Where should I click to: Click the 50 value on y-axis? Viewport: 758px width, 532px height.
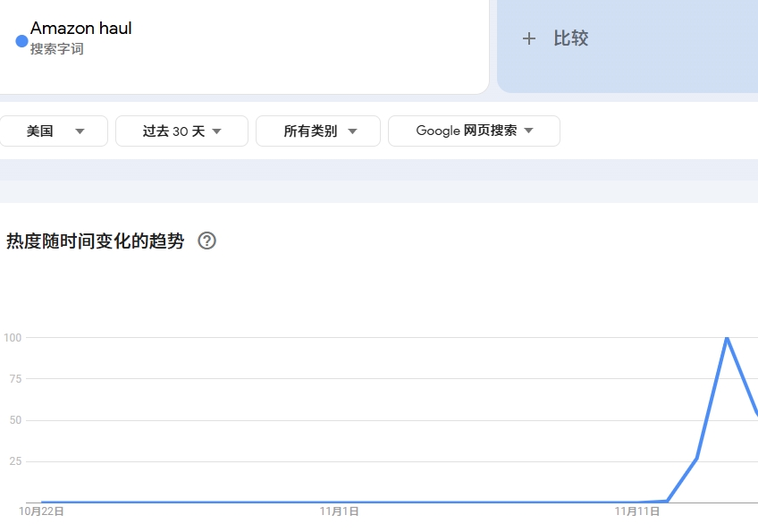[15, 420]
